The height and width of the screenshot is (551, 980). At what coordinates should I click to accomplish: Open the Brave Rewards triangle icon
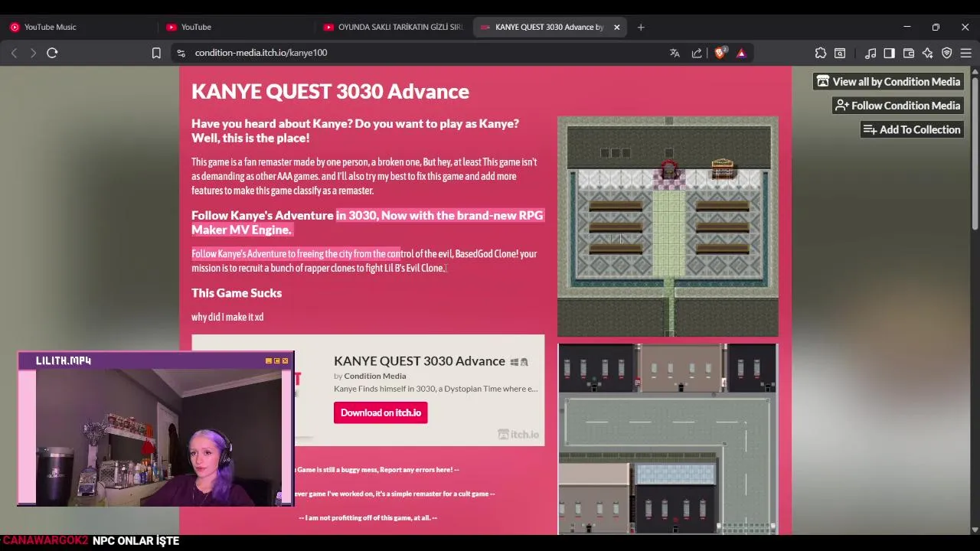tap(741, 53)
